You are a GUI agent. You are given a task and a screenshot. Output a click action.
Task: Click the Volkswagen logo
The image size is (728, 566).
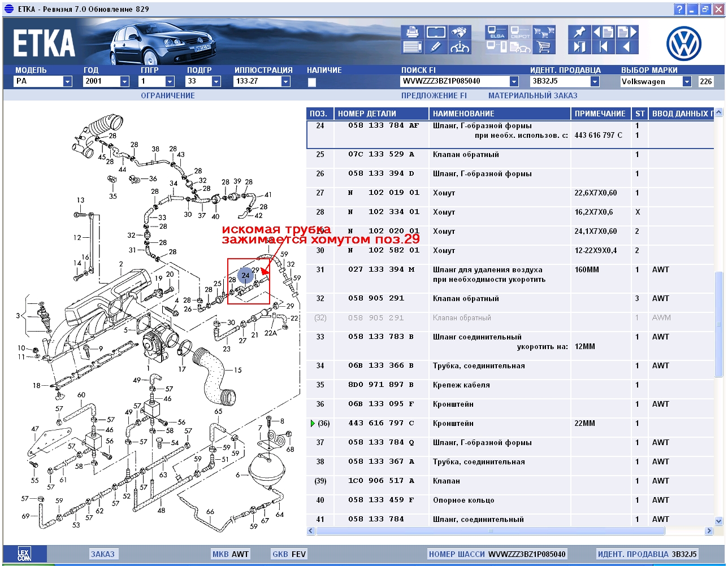tap(683, 43)
